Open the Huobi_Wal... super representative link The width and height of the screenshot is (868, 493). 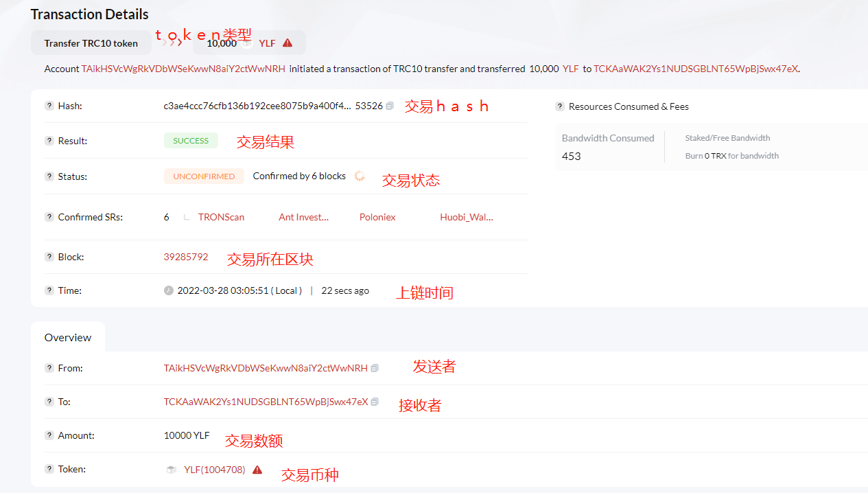coord(467,217)
